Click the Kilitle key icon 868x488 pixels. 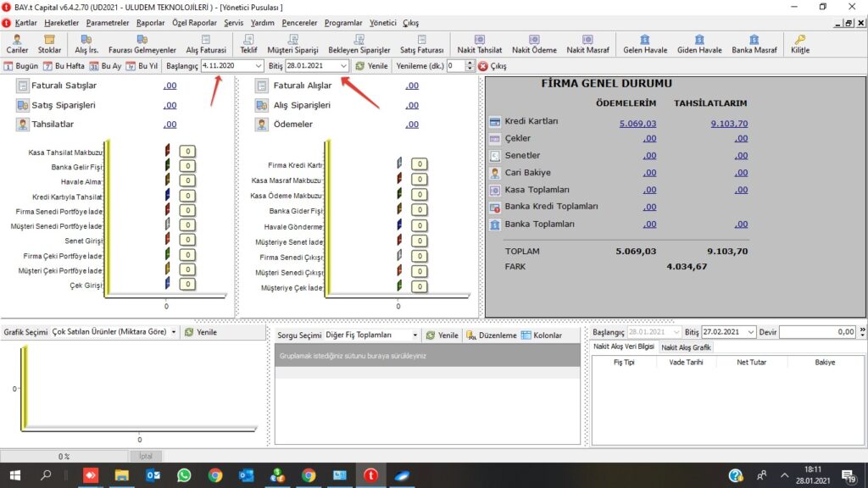click(799, 43)
